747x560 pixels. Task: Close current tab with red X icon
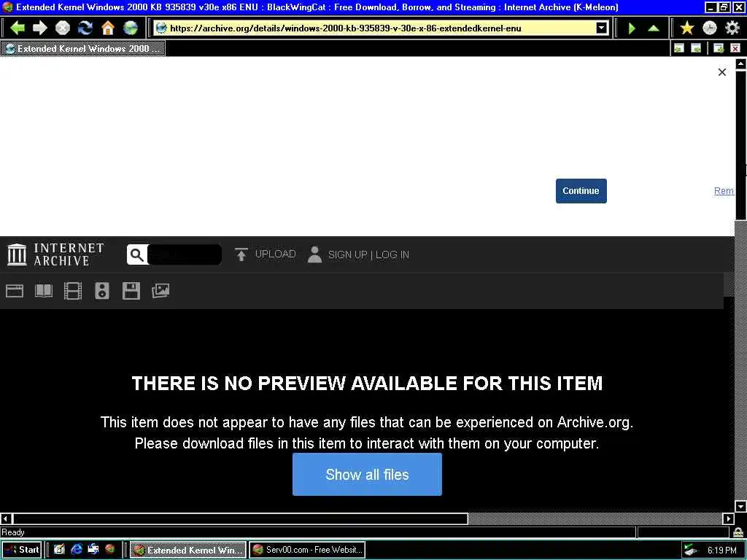(x=735, y=48)
